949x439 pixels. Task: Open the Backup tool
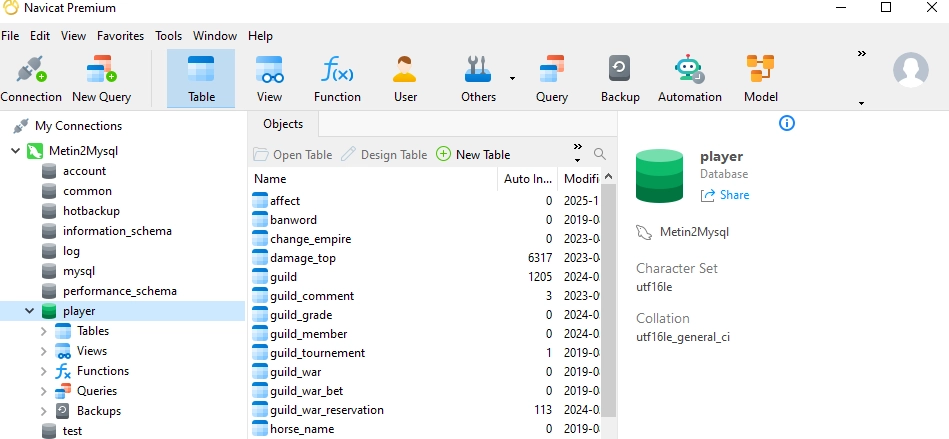point(620,79)
